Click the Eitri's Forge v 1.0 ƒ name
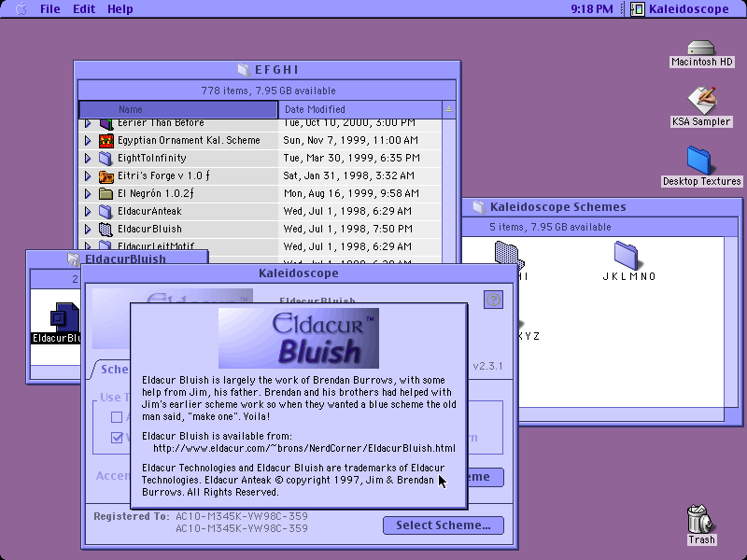 [x=163, y=176]
